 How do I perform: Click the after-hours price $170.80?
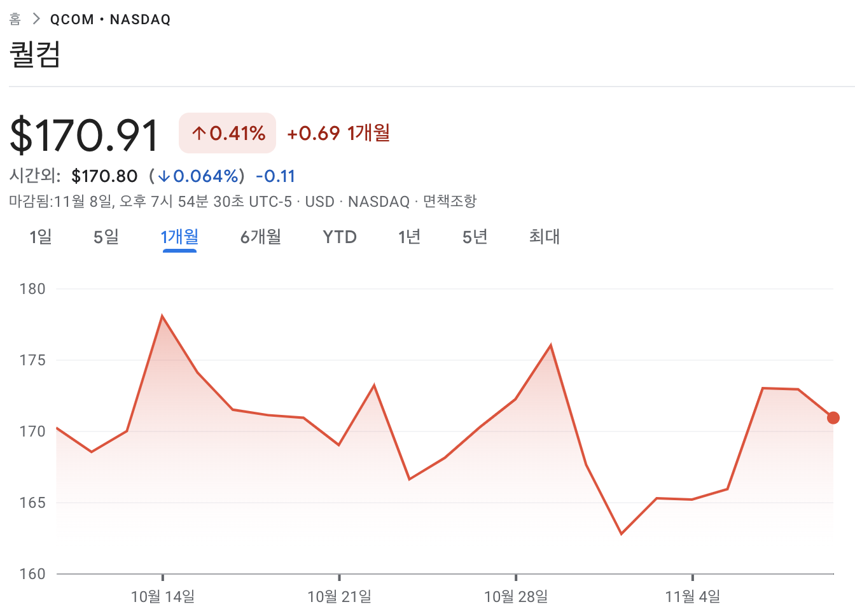pos(105,176)
